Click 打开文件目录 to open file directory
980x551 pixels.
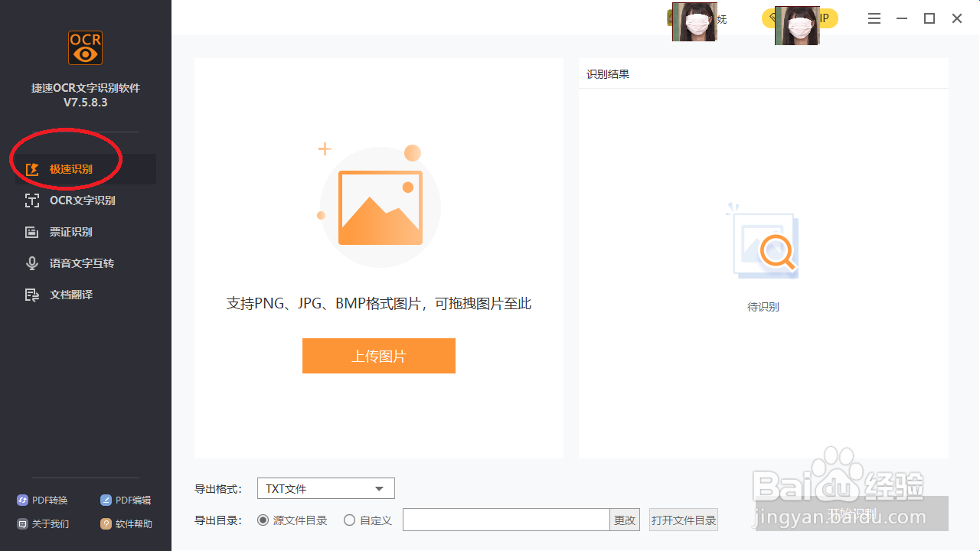pyautogui.click(x=683, y=520)
